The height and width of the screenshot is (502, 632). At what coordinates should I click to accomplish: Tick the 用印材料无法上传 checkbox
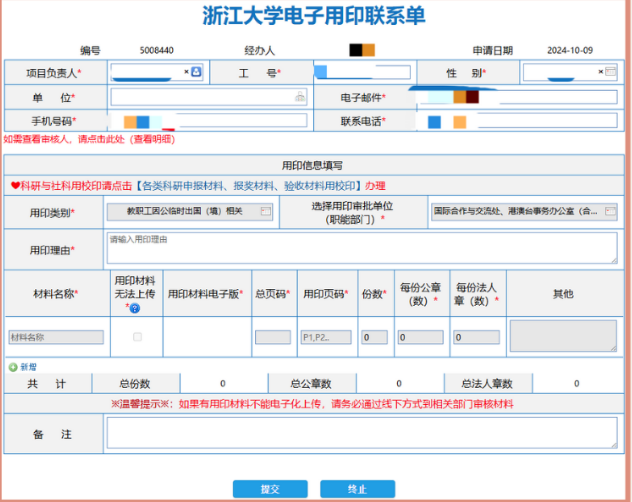coord(137,337)
